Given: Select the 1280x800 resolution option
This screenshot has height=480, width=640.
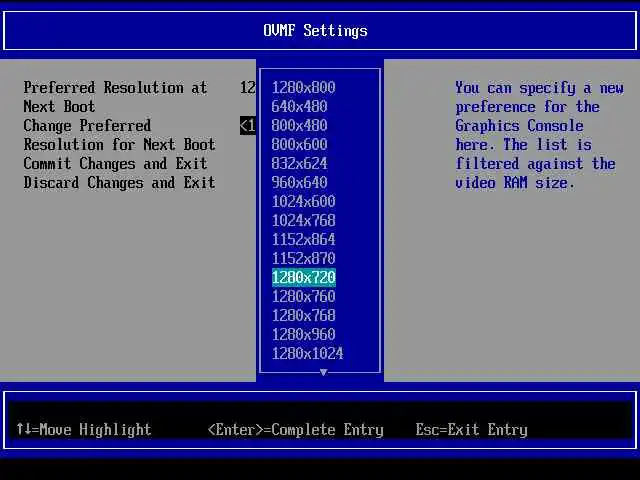Looking at the screenshot, I should click(303, 87).
